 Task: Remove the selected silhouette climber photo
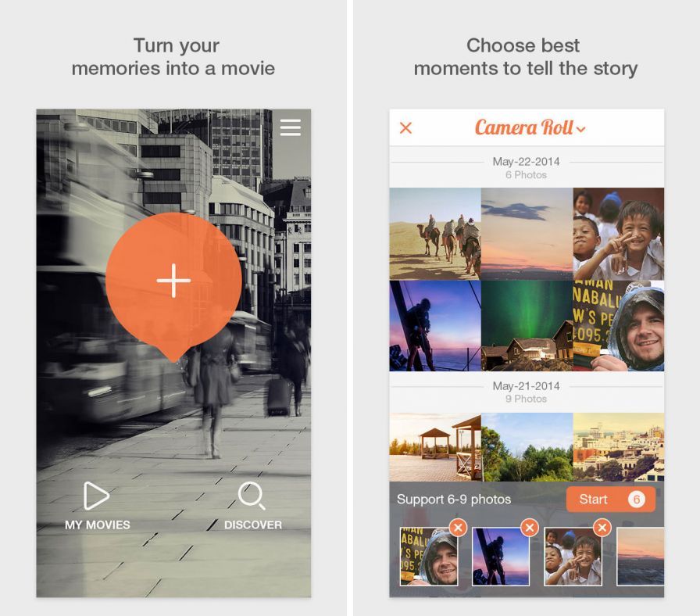pyautogui.click(x=530, y=528)
